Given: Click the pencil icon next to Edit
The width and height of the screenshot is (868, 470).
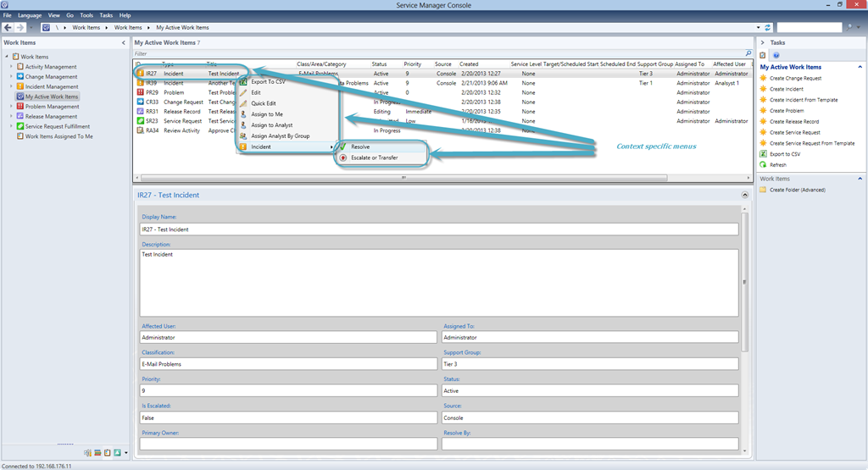Looking at the screenshot, I should click(x=243, y=92).
